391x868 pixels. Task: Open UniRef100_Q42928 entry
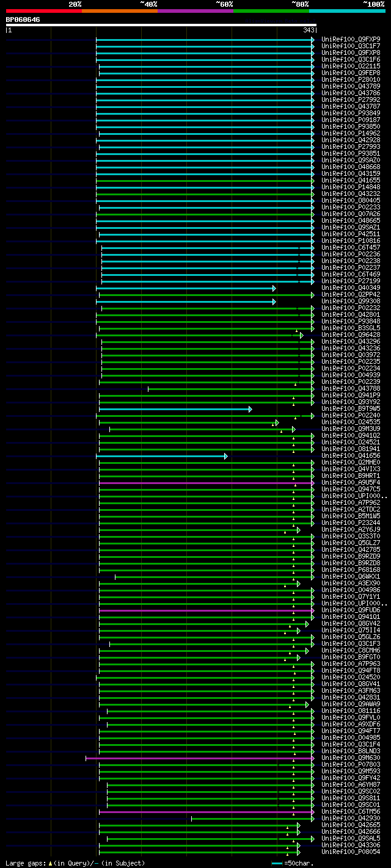[x=351, y=140]
